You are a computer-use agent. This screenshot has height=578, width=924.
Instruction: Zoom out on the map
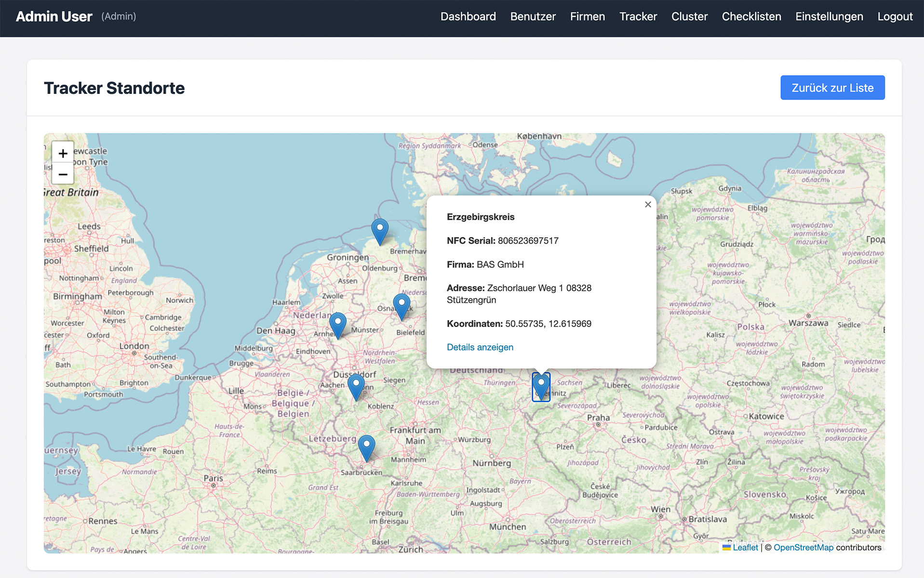click(63, 174)
